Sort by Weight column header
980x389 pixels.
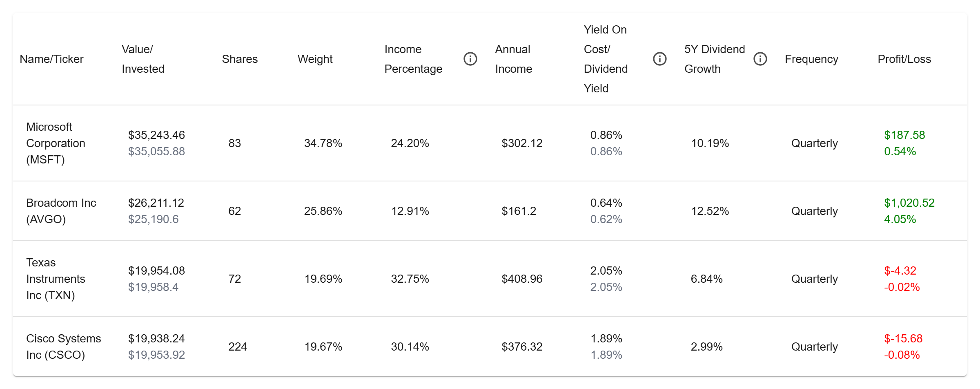315,59
